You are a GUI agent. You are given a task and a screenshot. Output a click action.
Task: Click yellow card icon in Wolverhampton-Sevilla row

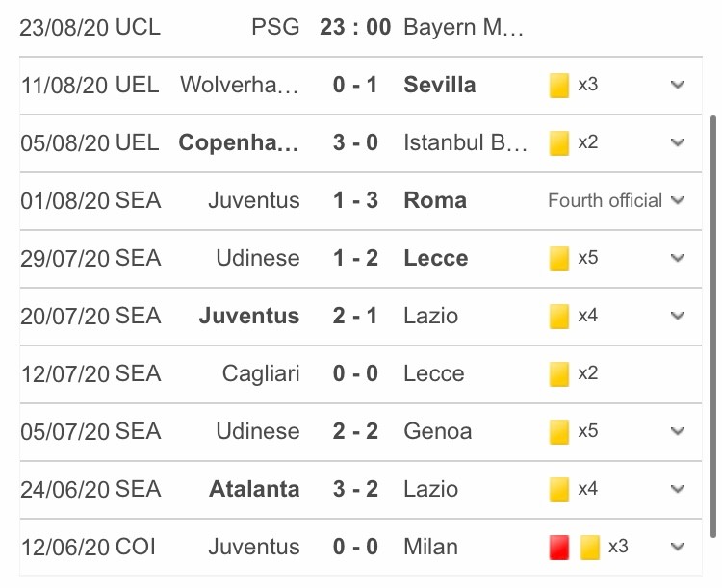[559, 86]
